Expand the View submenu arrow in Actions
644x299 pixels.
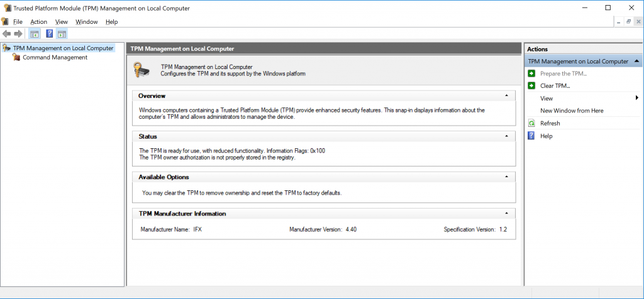pyautogui.click(x=636, y=98)
